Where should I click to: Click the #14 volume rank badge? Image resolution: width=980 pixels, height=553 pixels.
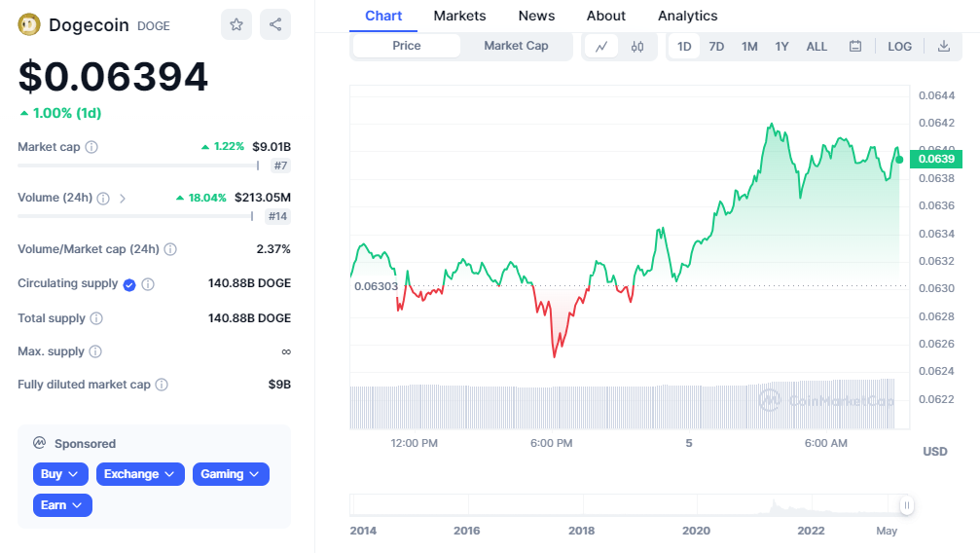277,216
